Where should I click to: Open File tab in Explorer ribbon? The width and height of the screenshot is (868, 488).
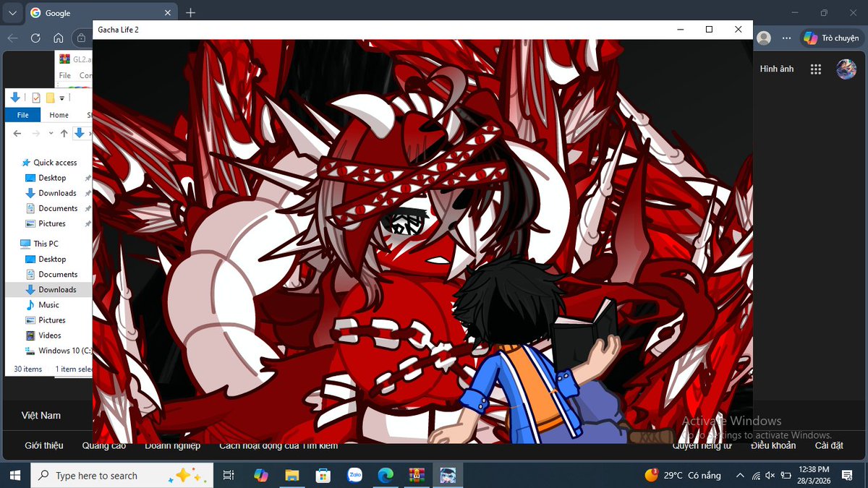click(23, 115)
